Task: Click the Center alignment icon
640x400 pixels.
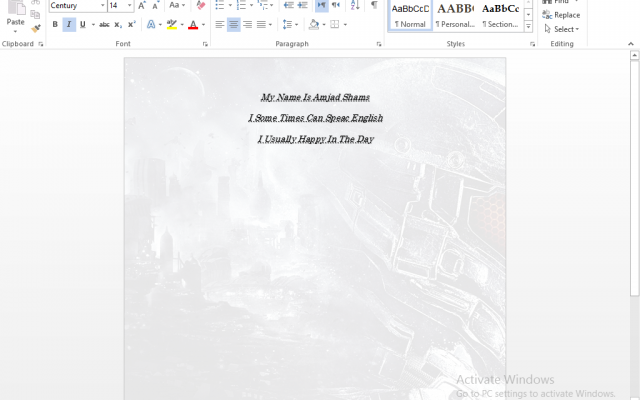Action: 233,24
